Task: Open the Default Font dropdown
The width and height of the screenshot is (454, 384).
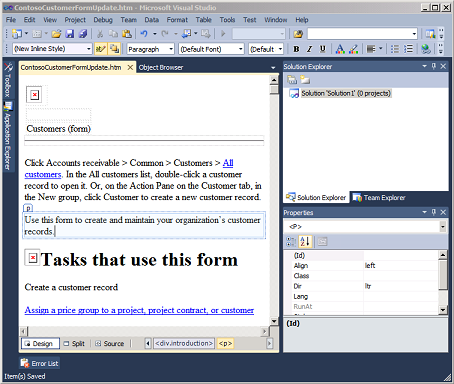Action: pos(240,49)
